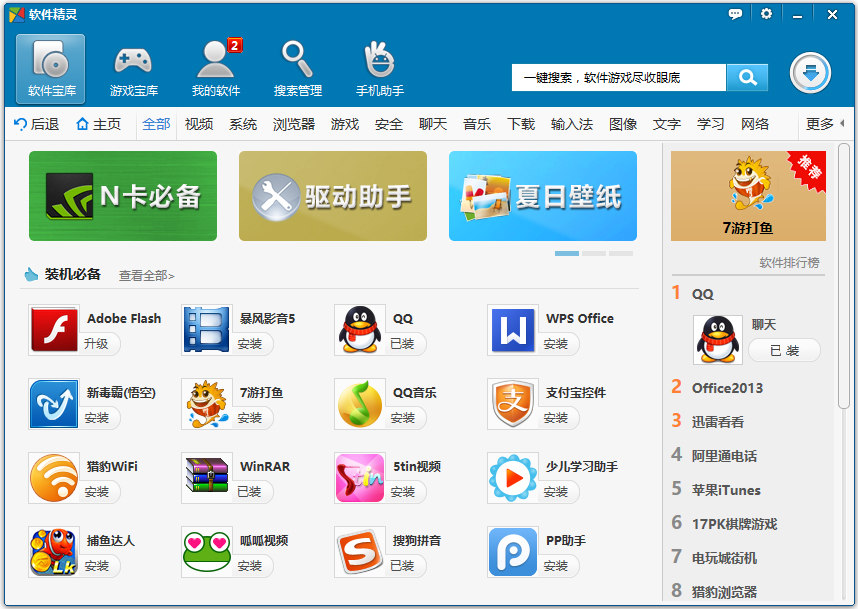The image size is (858, 609).
Task: Open the download manager arrow icon
Action: 810,74
